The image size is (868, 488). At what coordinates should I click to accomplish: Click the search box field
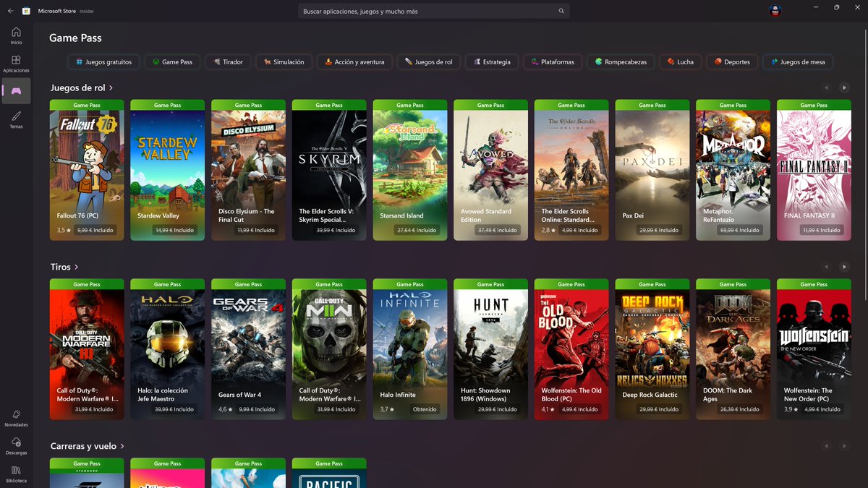pyautogui.click(x=433, y=11)
